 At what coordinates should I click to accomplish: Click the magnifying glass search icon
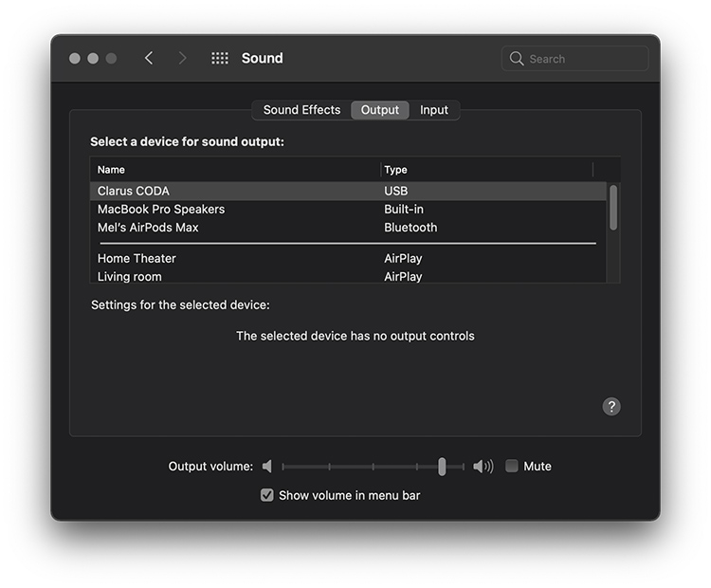[517, 59]
